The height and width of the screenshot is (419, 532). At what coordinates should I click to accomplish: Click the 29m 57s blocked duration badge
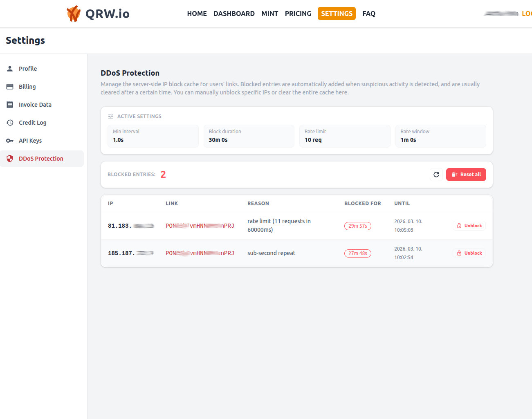pyautogui.click(x=357, y=226)
